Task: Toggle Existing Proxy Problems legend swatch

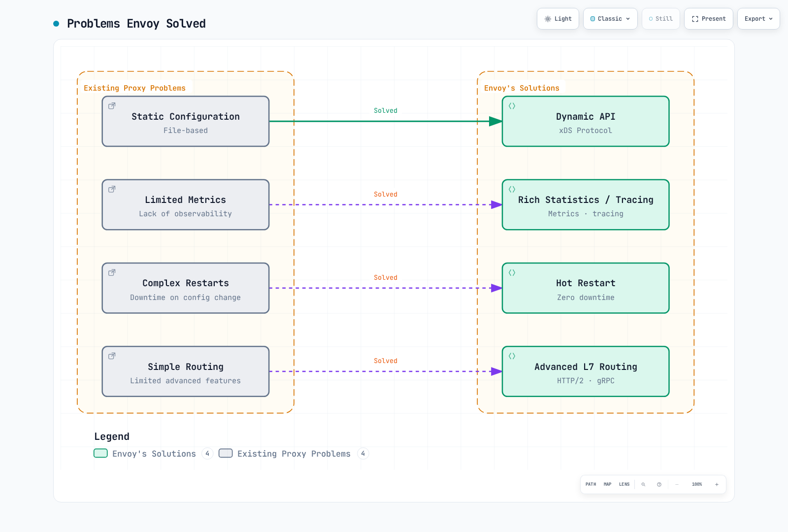Action: 226,453
